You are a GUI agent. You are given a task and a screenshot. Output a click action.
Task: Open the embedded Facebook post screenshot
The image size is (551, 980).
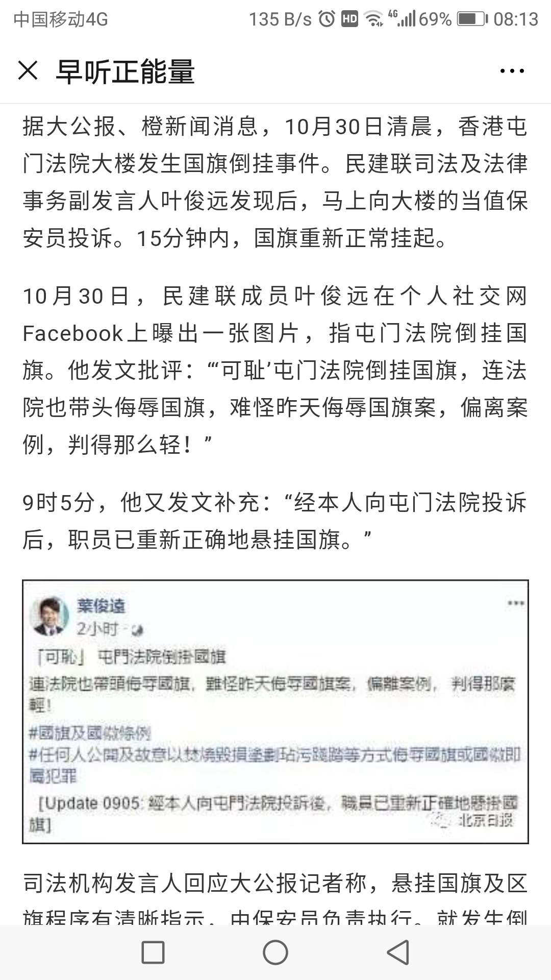[275, 712]
